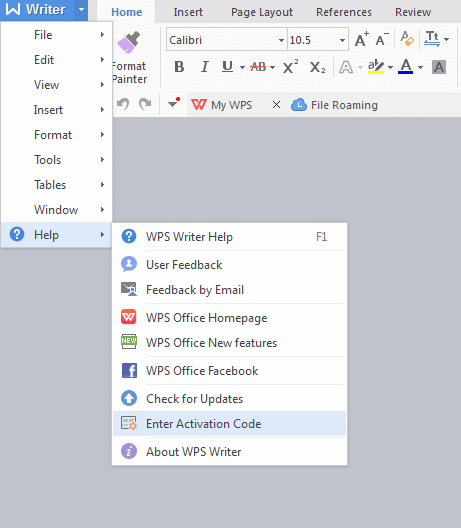Viewport: 461px width, 528px height.
Task: Open the Edit submenu
Action: pos(56,60)
